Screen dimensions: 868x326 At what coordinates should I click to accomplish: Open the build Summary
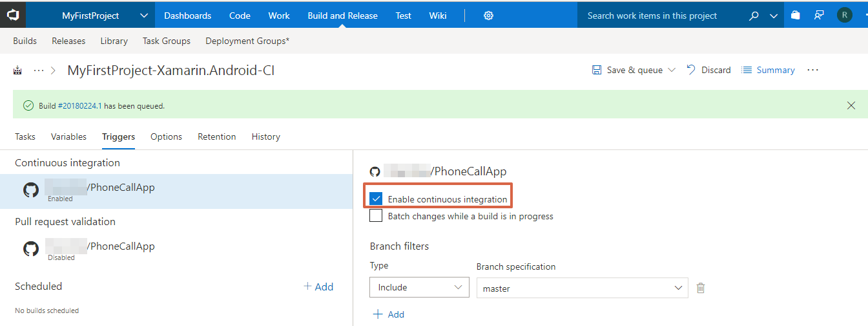pos(768,70)
